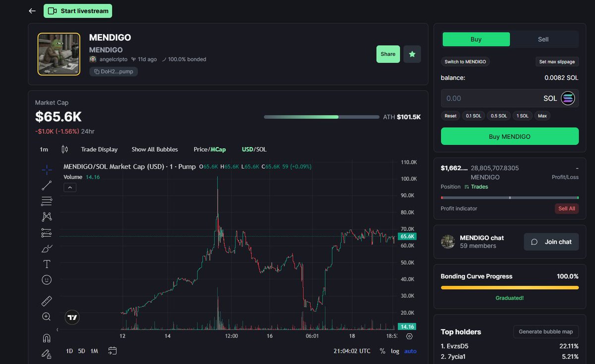The height and width of the screenshot is (364, 595).
Task: Toggle auto scale on chart
Action: tap(411, 351)
